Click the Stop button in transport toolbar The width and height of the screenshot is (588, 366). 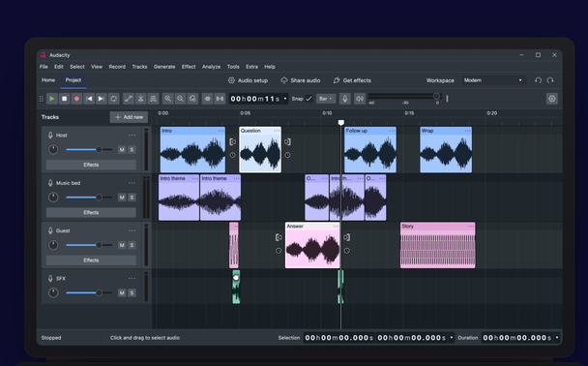click(x=64, y=99)
